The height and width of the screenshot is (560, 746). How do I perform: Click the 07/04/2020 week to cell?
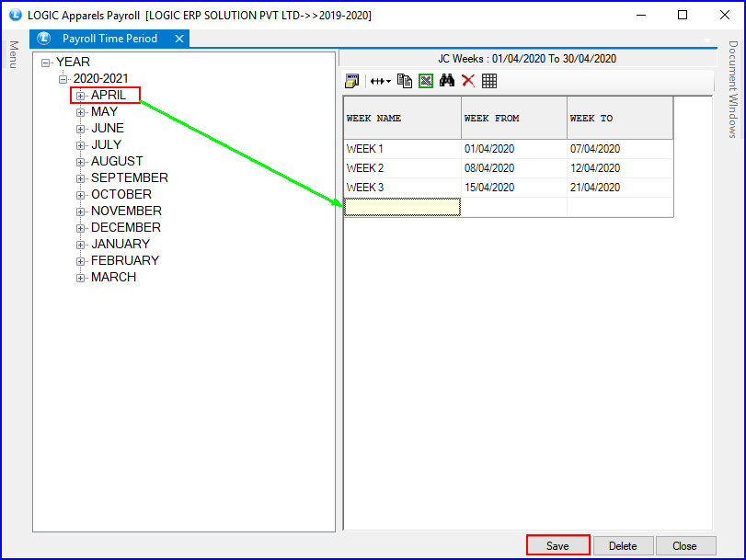tap(620, 149)
